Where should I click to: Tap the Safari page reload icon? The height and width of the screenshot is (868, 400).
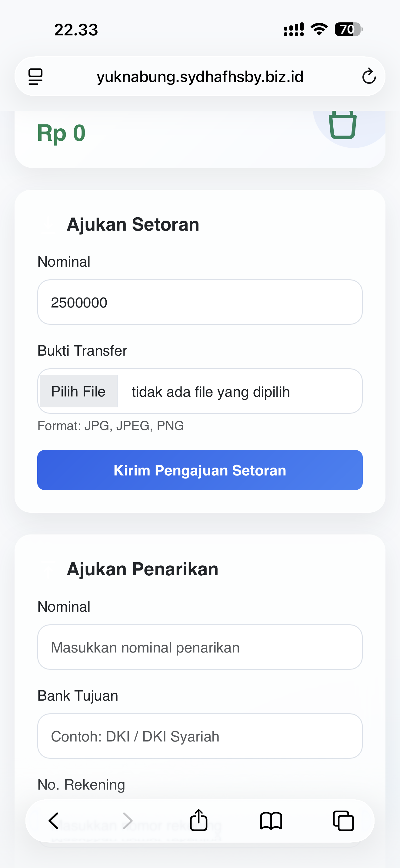pyautogui.click(x=369, y=76)
